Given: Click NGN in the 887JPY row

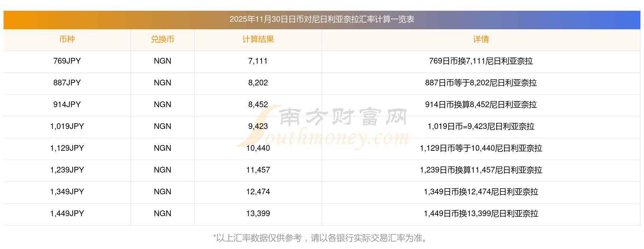Looking at the screenshot, I should pos(162,83).
